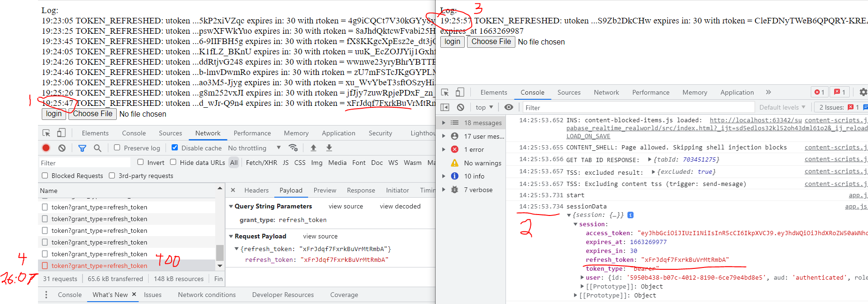Toggle device toolbar icon in right DevTools
This screenshot has height=304, width=868.
(460, 92)
